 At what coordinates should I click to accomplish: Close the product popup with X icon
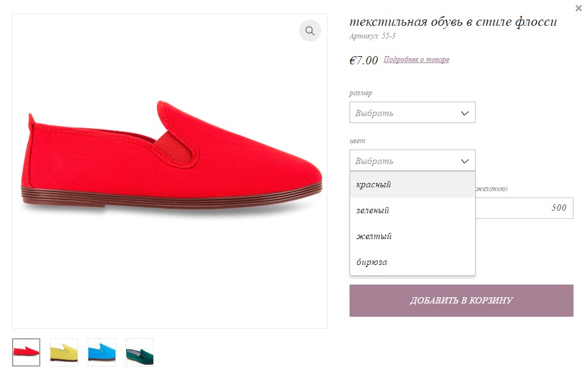(x=579, y=8)
